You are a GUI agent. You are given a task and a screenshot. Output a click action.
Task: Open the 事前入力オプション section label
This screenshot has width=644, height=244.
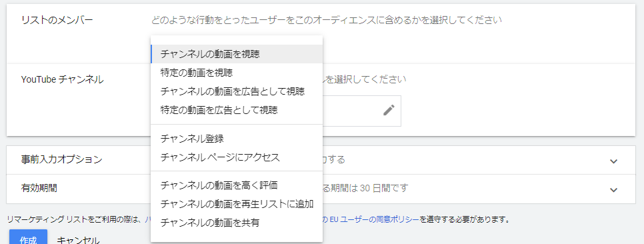click(x=61, y=160)
